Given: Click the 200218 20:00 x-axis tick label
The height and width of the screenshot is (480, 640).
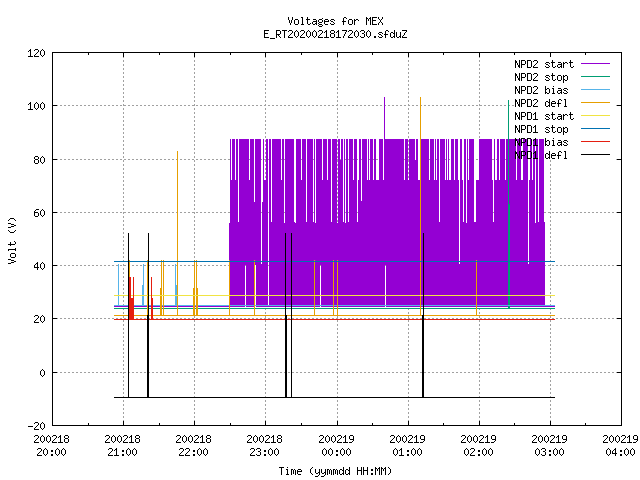Looking at the screenshot, I should (x=51, y=446).
